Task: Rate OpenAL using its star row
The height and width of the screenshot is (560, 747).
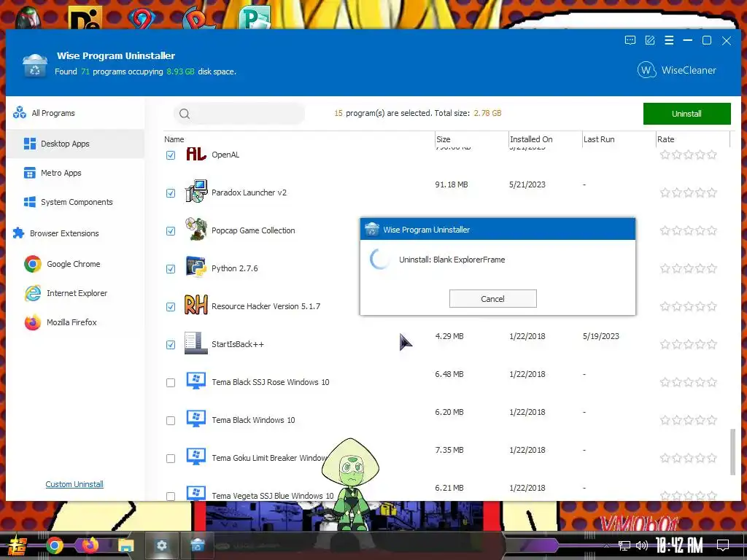Action: point(689,155)
